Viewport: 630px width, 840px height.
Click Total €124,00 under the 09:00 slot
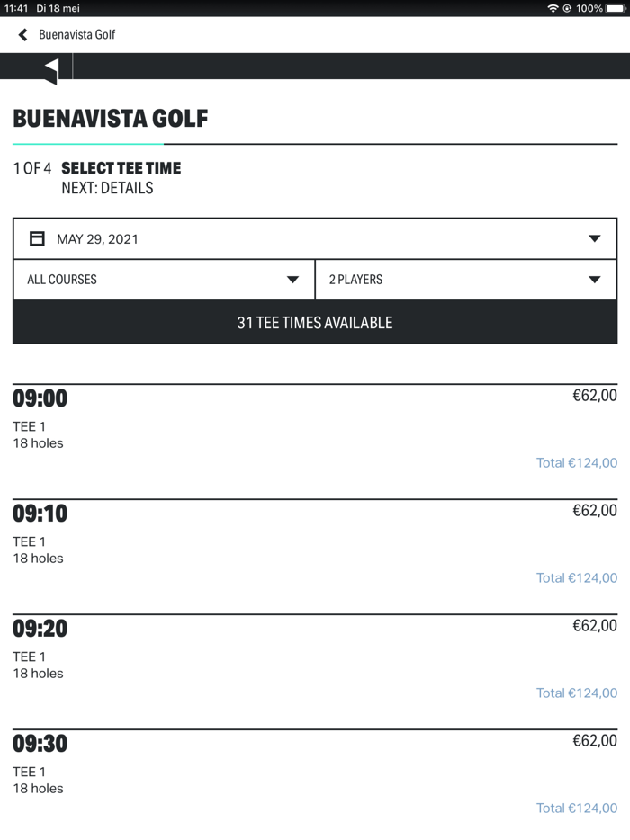[577, 462]
